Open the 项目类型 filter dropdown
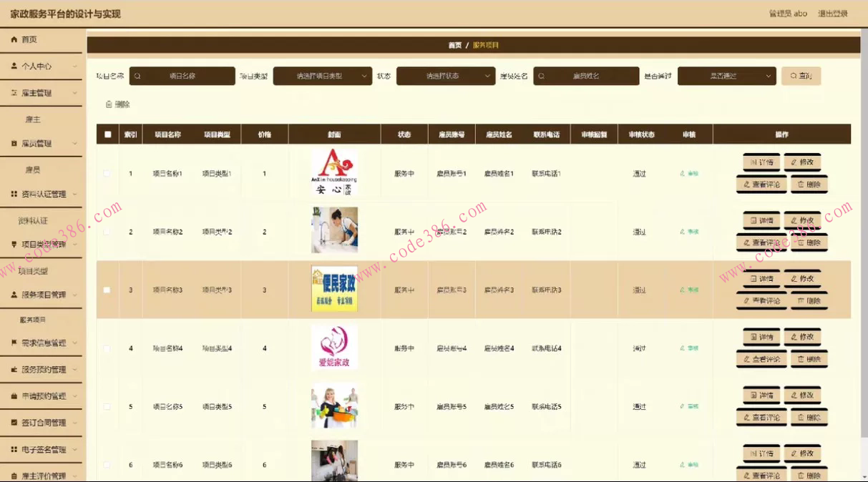The width and height of the screenshot is (868, 482). (323, 76)
